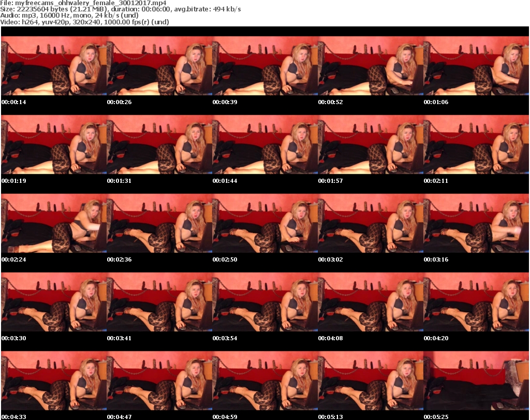The height and width of the screenshot is (420, 530).
Task: Click the 00:02:24 timestamp label
Action: (x=14, y=259)
